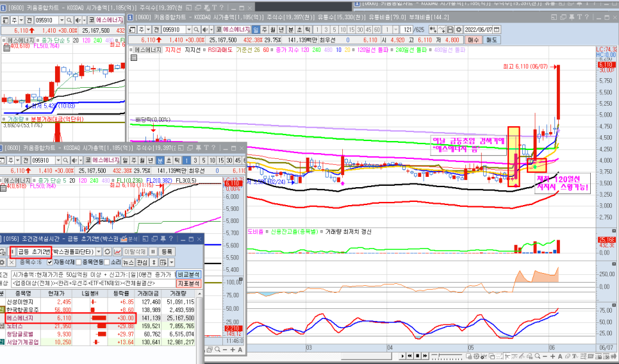Click the save icon in the main chart toolbar
The image size is (619, 364).
tap(450, 29)
